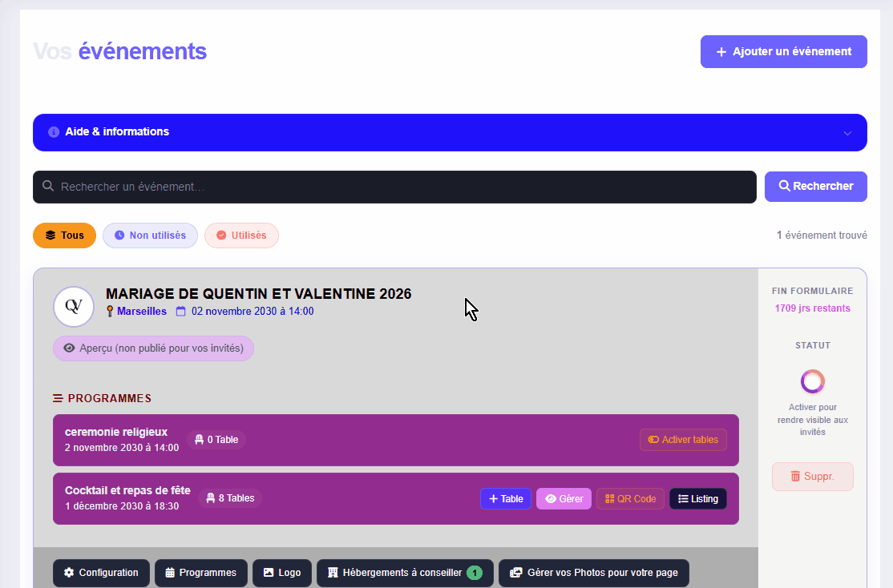Delete the event with Suppr. button
The image size is (893, 588).
[812, 476]
